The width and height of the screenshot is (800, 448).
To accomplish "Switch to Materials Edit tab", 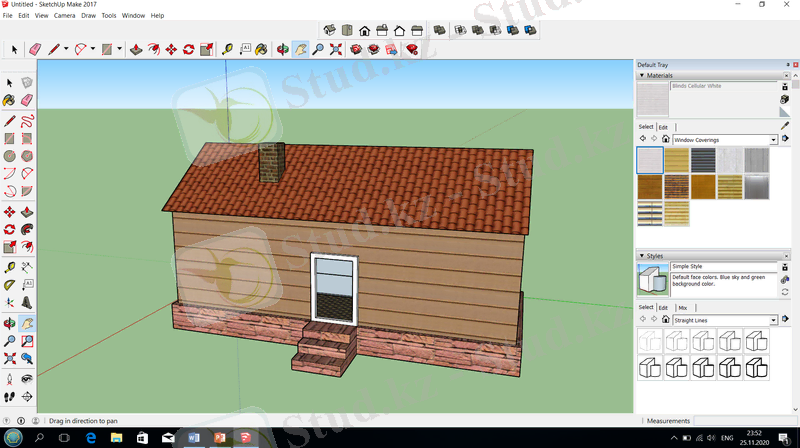I will [663, 127].
